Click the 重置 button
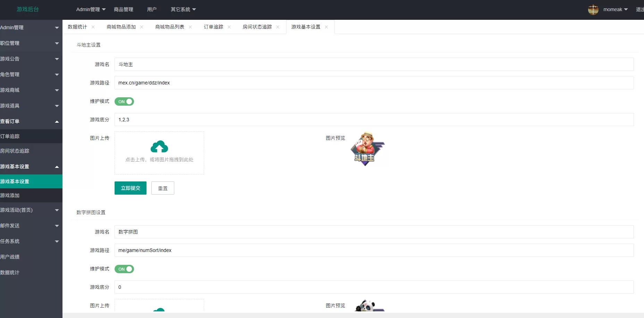Screen dimensions: 644x318 pyautogui.click(x=162, y=188)
